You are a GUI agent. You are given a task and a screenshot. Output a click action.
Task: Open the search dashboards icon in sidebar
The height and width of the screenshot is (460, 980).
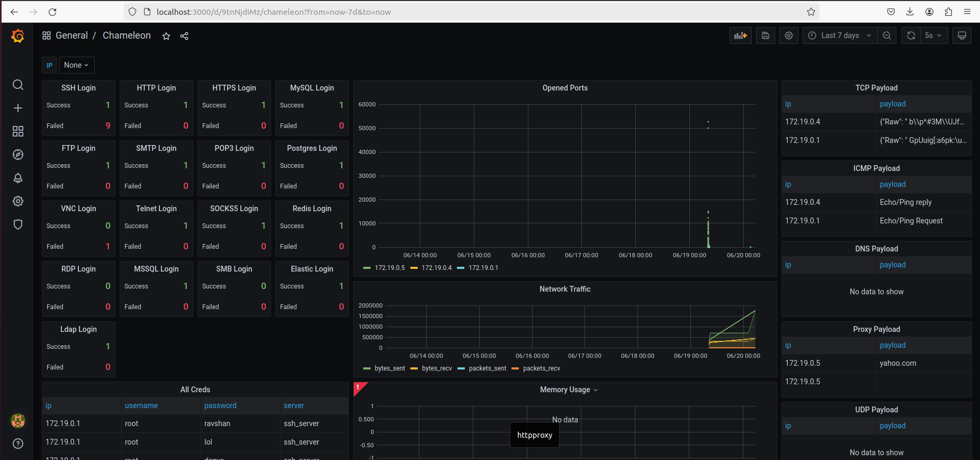(x=17, y=85)
